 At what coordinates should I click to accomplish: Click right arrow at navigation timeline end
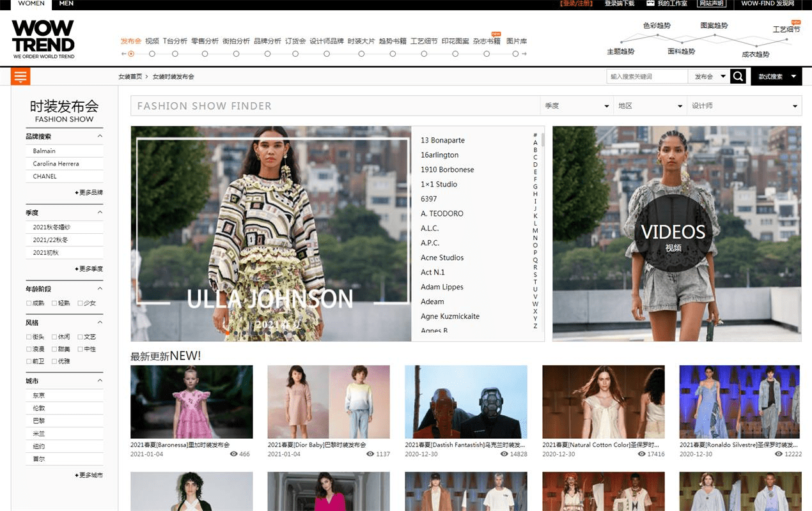click(x=524, y=54)
